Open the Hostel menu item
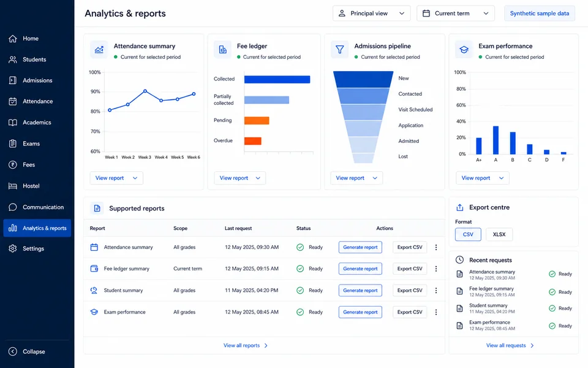The height and width of the screenshot is (368, 588). (37, 186)
